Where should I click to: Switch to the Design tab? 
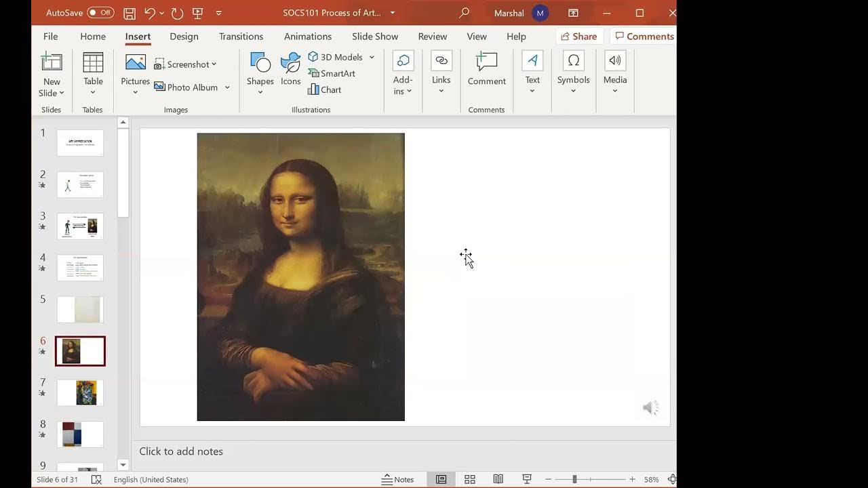(184, 37)
